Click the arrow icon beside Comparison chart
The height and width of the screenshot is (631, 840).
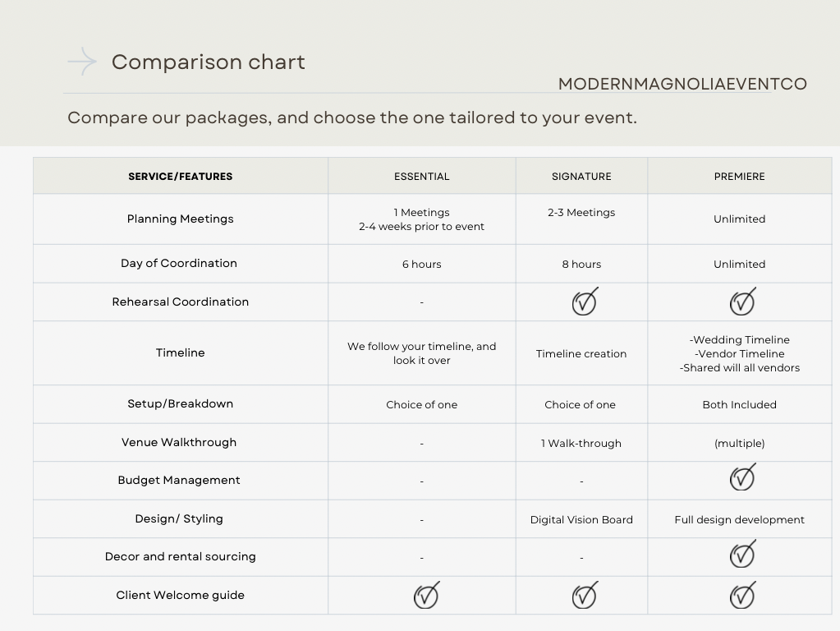click(82, 62)
